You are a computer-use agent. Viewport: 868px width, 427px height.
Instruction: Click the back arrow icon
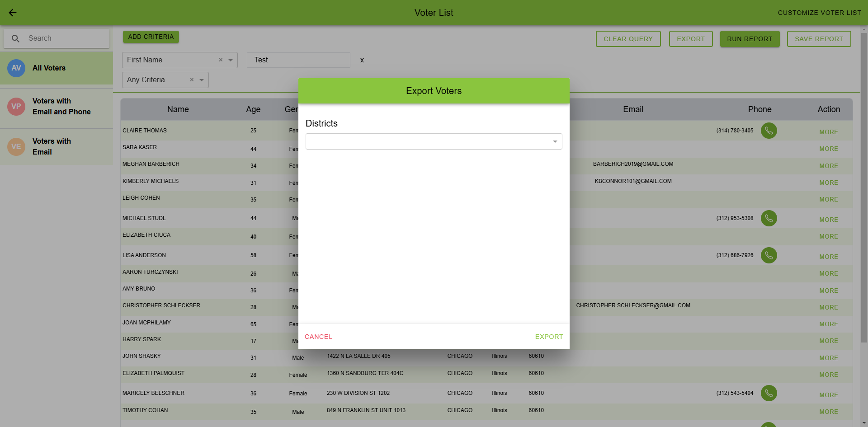[13, 13]
